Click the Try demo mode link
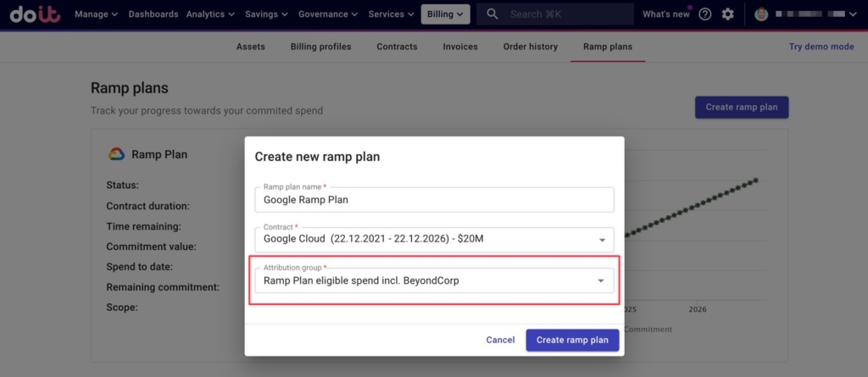868x377 pixels. coord(821,47)
